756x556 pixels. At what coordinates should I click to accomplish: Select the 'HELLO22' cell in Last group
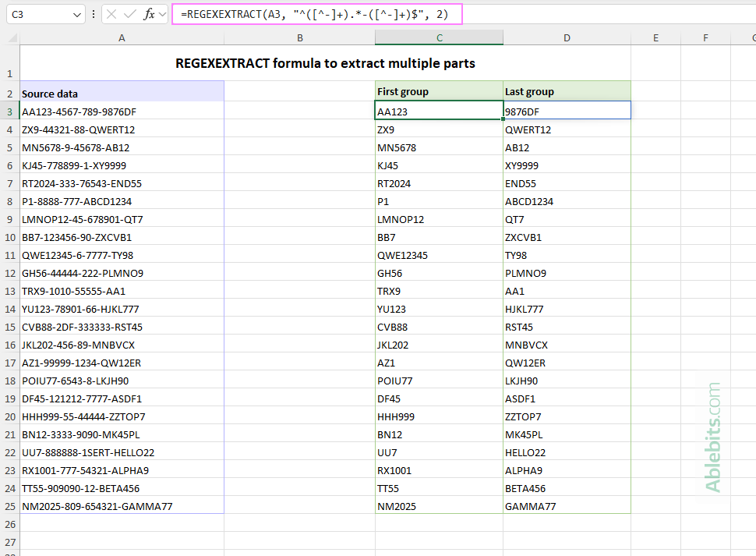pos(567,452)
